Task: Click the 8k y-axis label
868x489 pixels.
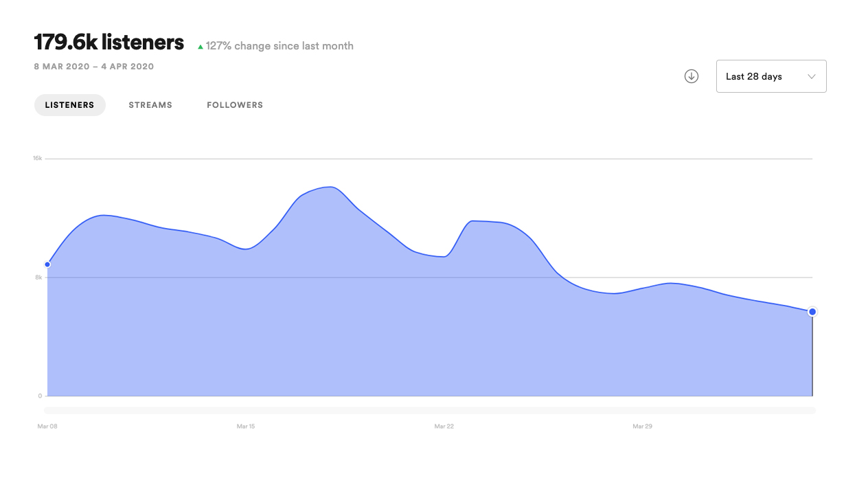Action: click(39, 277)
